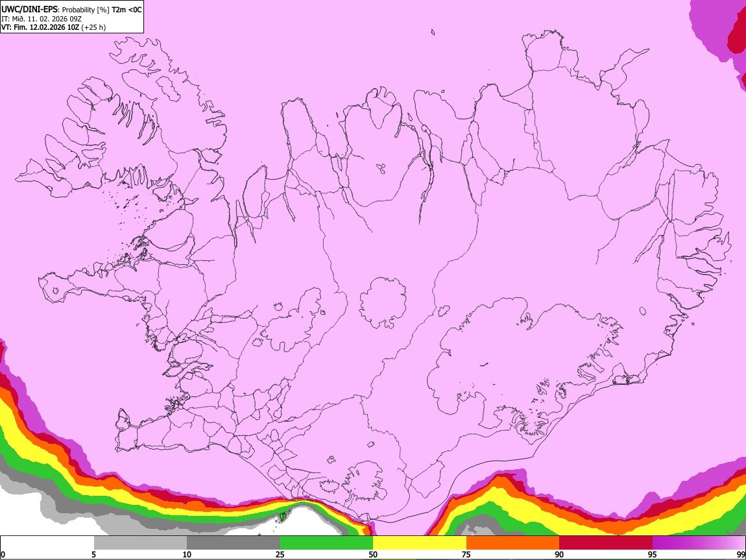This screenshot has height=560, width=746.
Task: Click the legend tick label '90'
Action: pos(559,554)
